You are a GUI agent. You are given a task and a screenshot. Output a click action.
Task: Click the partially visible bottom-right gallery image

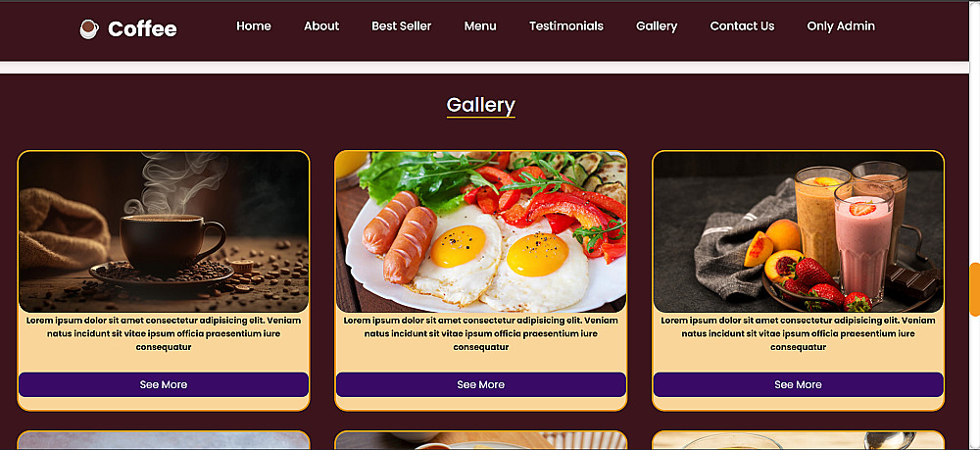pos(798,440)
